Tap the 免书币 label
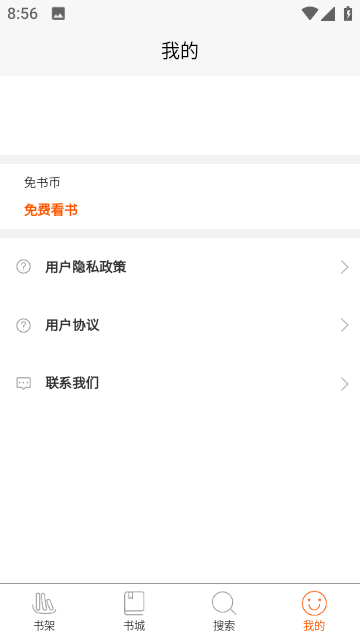 (x=42, y=182)
